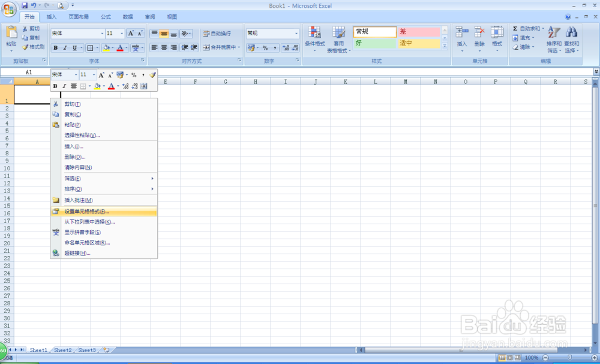Open the ribbon font size dropdown
Image resolution: width=600 pixels, height=364 pixels.
point(122,33)
